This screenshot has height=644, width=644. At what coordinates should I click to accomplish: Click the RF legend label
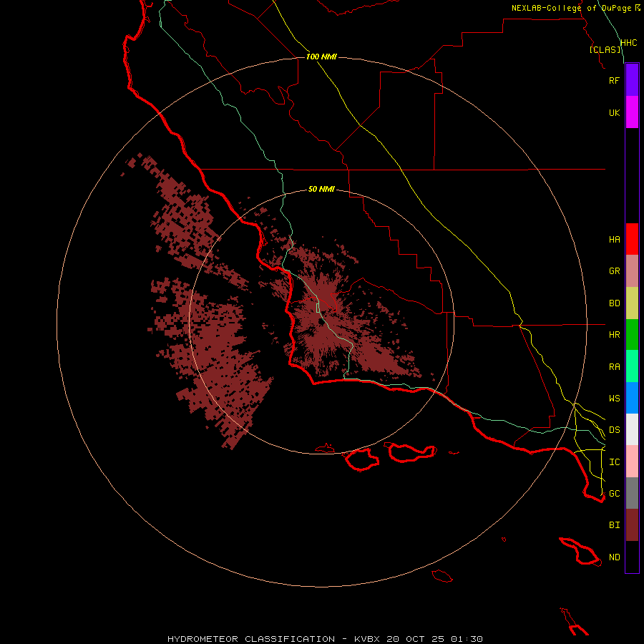click(x=614, y=80)
